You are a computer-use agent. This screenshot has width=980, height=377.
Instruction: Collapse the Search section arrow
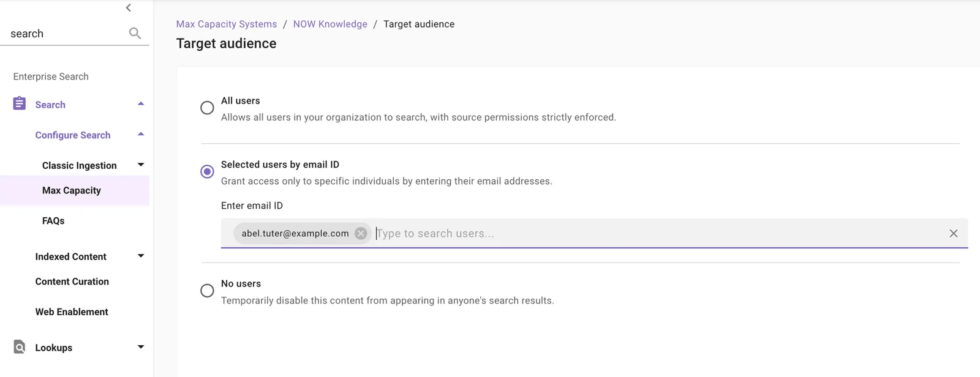coord(141,104)
